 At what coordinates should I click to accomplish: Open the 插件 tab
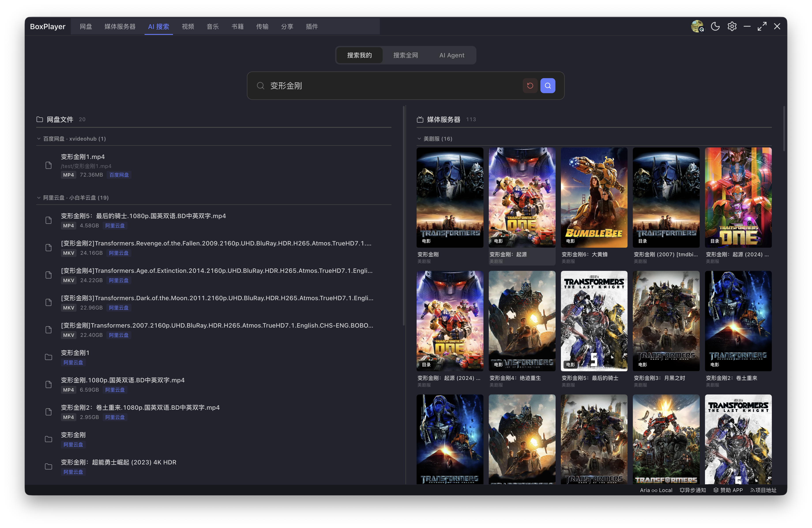pos(312,26)
